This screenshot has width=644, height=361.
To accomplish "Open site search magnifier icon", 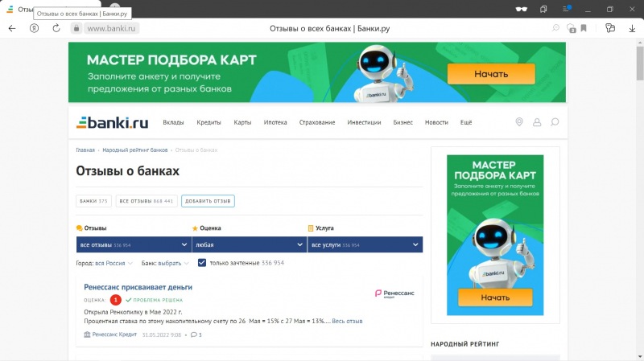I will [555, 122].
